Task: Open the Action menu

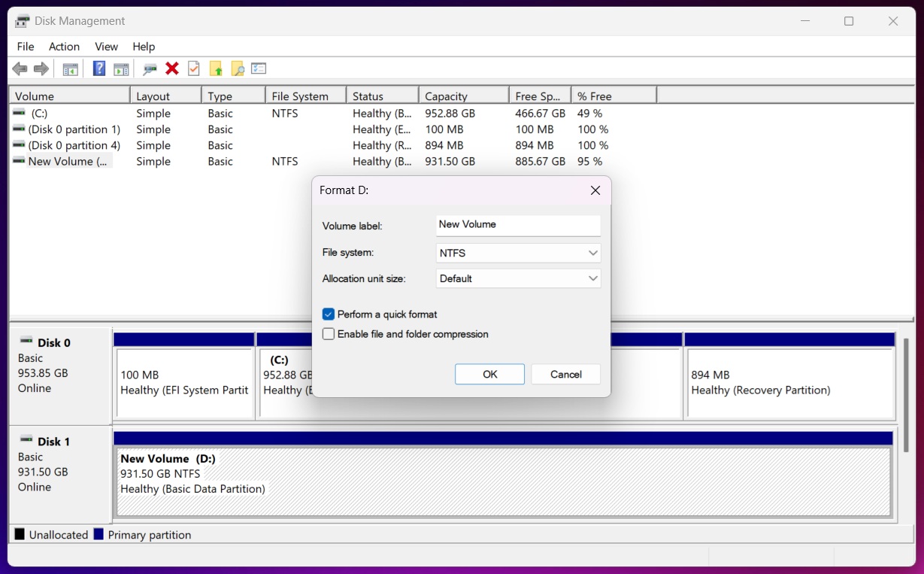Action: 64,47
